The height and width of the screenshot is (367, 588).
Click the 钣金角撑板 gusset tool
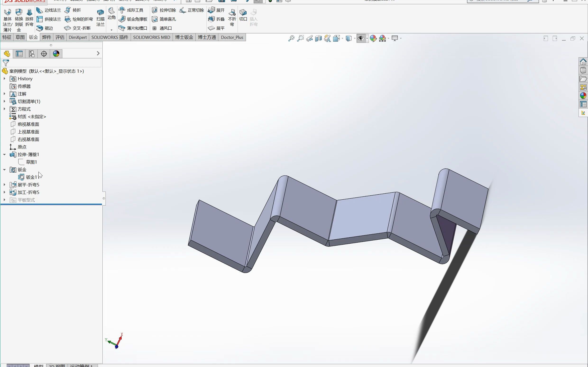coord(133,19)
